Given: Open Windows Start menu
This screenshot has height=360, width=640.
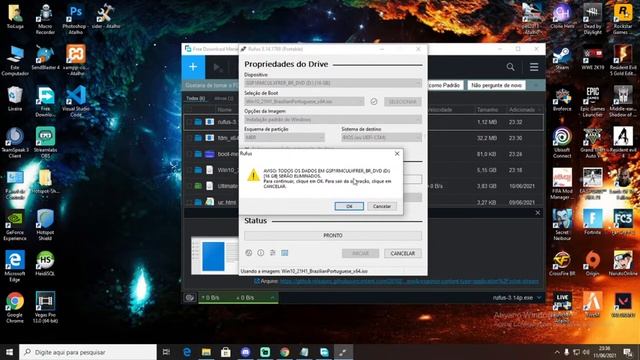Looking at the screenshot, I should (x=9, y=352).
